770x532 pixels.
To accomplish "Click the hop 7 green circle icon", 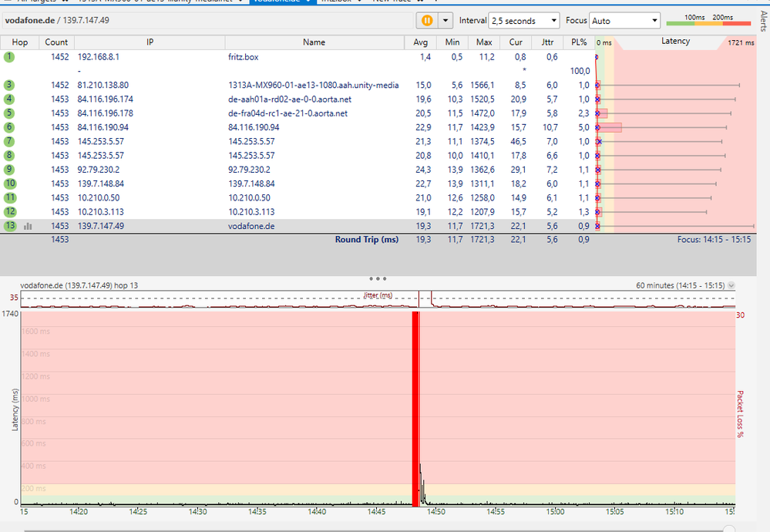I will click(9, 141).
